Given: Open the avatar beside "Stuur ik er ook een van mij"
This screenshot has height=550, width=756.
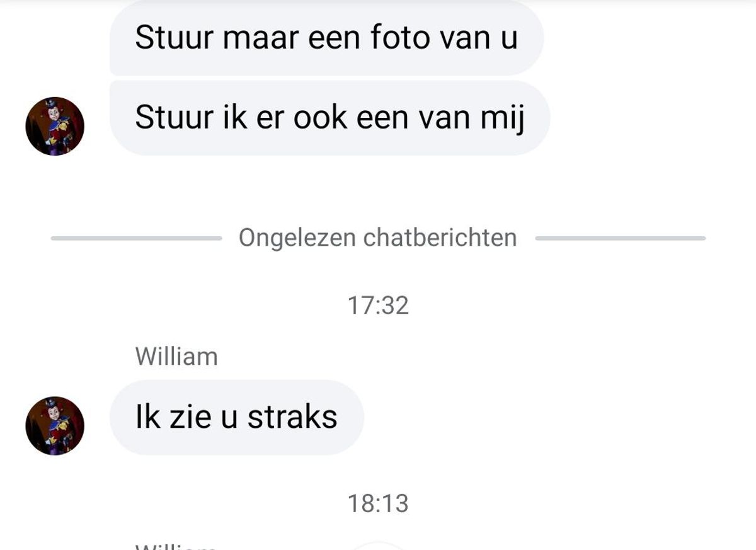Looking at the screenshot, I should 55,126.
